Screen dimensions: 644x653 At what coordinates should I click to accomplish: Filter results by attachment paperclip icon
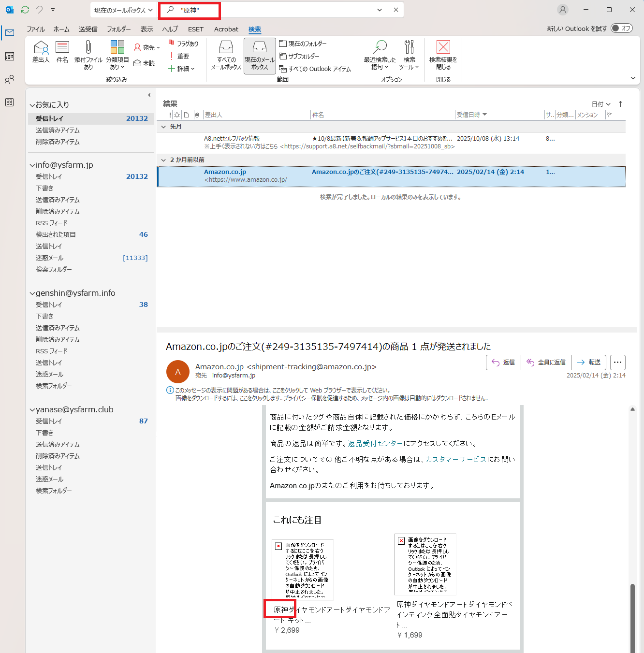click(88, 47)
